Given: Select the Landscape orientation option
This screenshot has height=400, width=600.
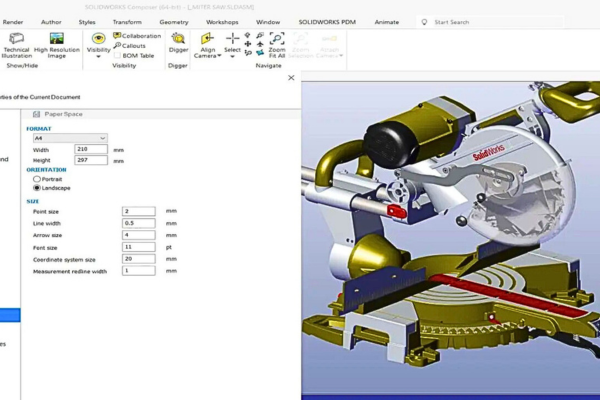Looking at the screenshot, I should pyautogui.click(x=38, y=187).
